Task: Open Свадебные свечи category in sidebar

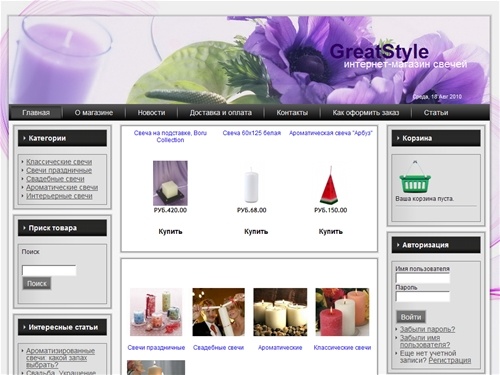Action: coord(55,179)
